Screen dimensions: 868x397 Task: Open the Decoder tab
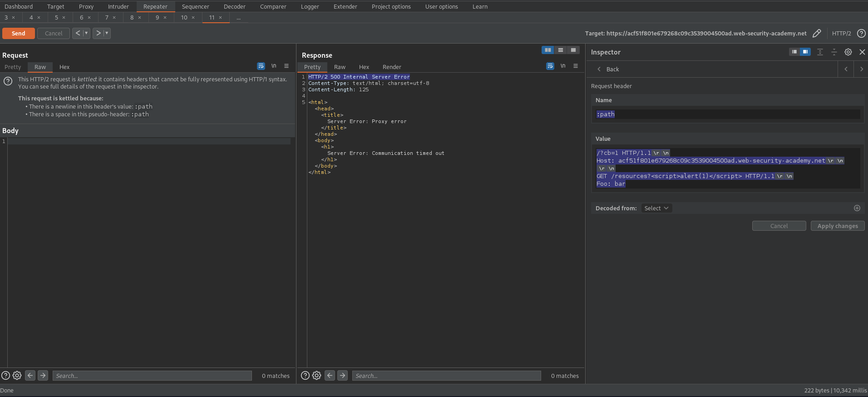[x=235, y=6]
